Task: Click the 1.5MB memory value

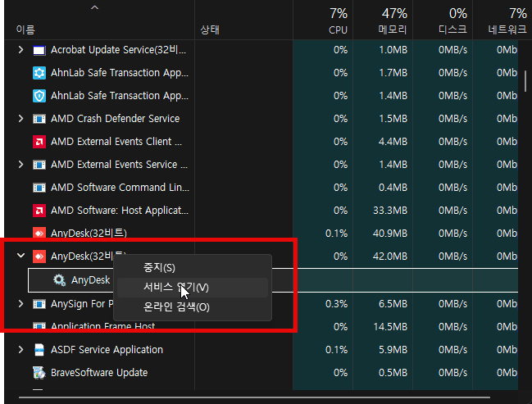Action: (393, 119)
